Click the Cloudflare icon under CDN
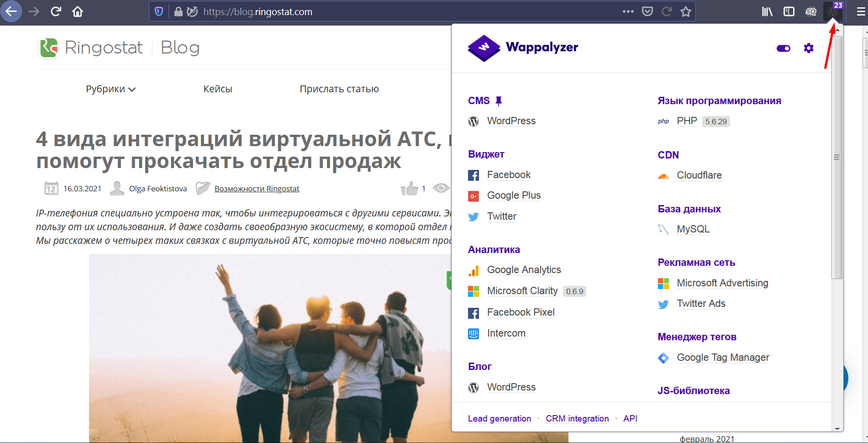The image size is (868, 443). coord(663,176)
